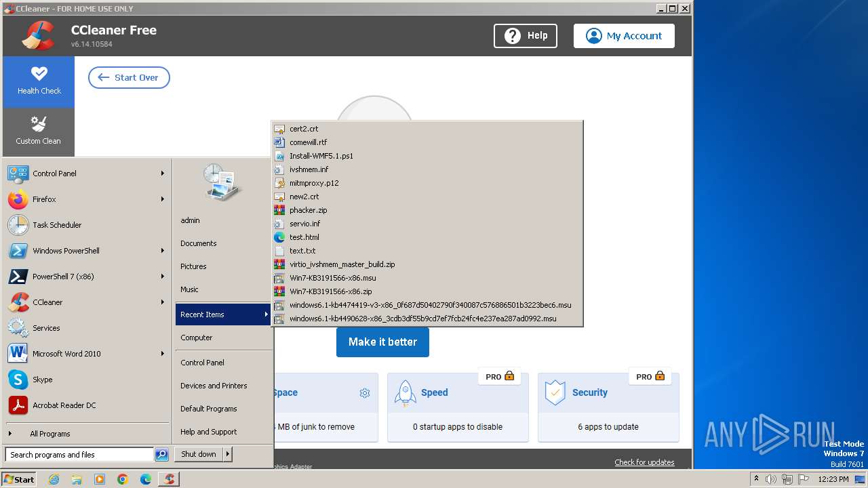868x488 pixels.
Task: Open Task Scheduler from Start menu
Action: 87,225
